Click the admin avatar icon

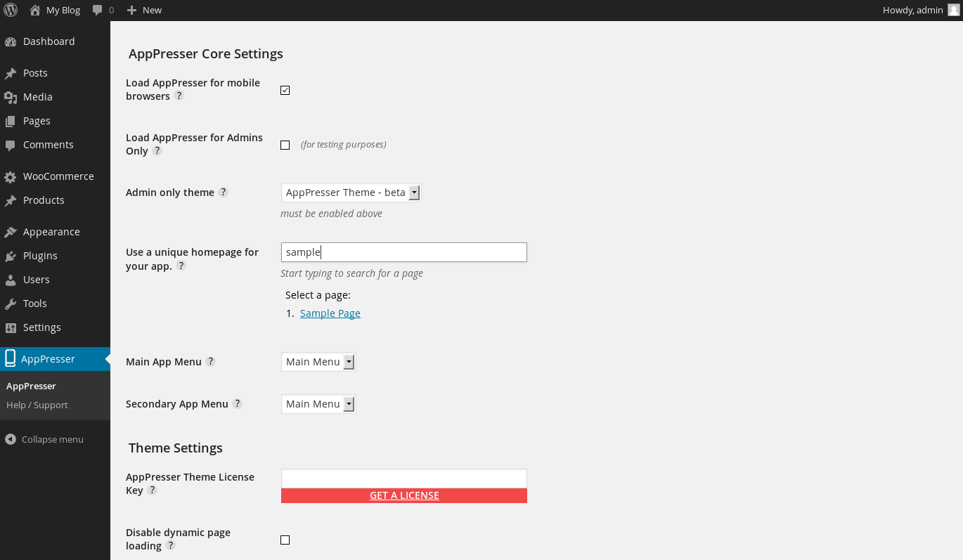coord(953,10)
